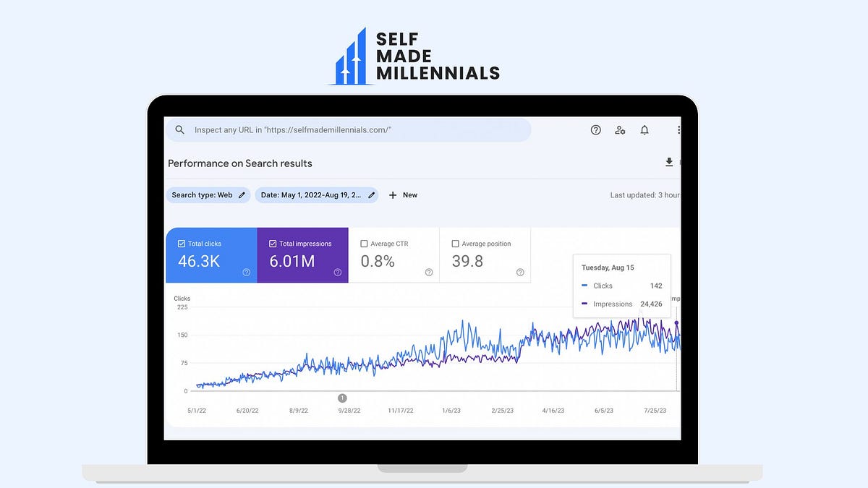Image resolution: width=868 pixels, height=488 pixels.
Task: Add a New filter
Action: [403, 195]
